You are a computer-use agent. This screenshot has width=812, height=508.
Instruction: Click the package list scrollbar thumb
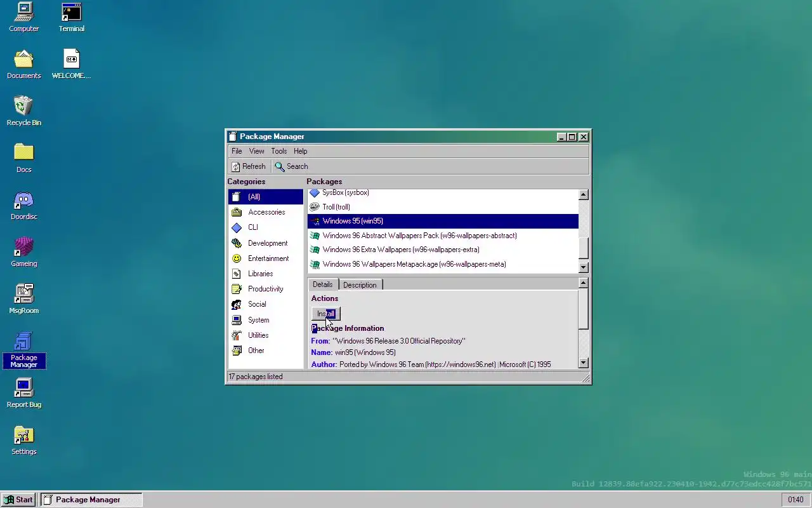[584, 248]
